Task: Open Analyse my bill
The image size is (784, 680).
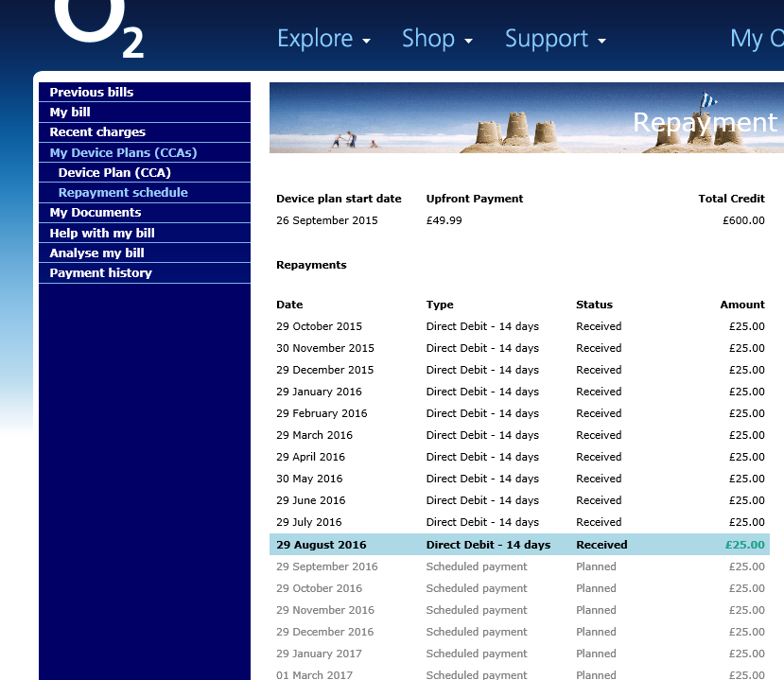Action: (x=95, y=252)
